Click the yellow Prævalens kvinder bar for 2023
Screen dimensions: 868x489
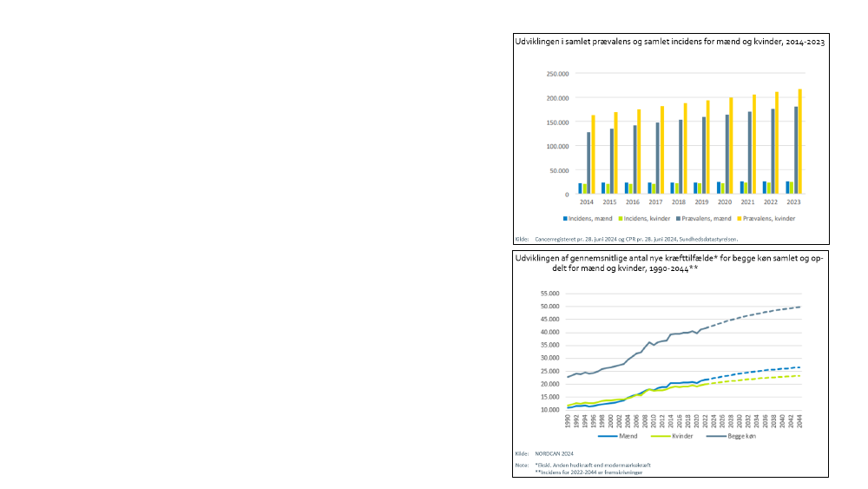click(x=800, y=142)
